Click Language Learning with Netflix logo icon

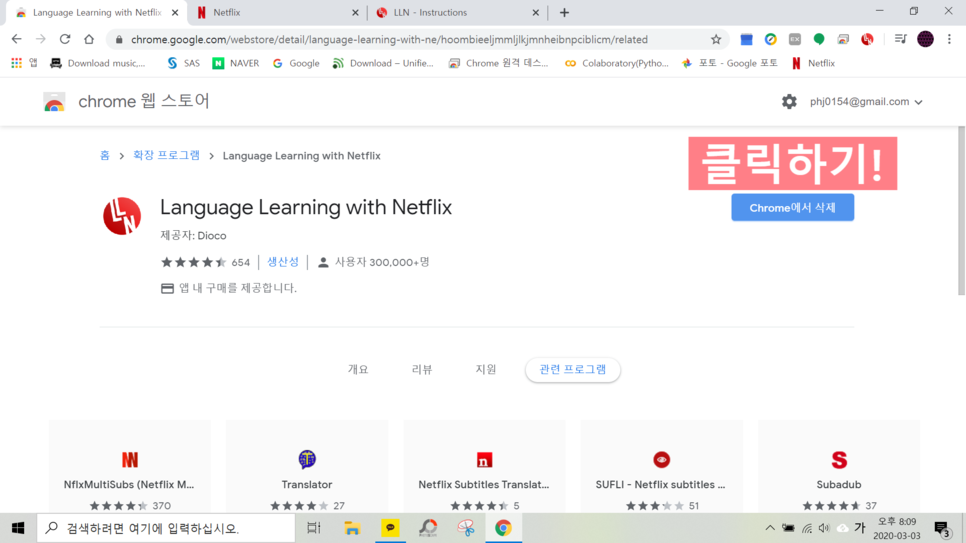(122, 216)
